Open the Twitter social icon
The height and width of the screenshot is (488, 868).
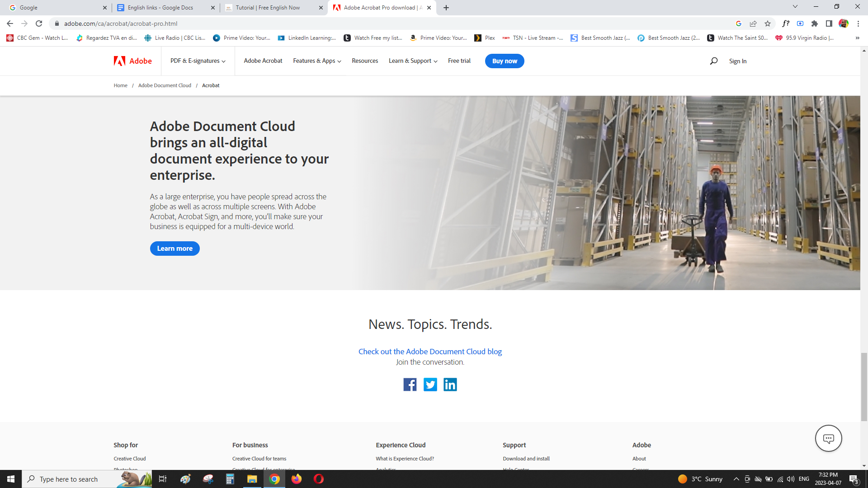pos(430,385)
